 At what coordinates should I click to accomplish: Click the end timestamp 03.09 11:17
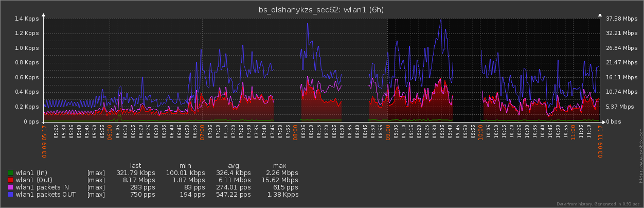(x=600, y=142)
